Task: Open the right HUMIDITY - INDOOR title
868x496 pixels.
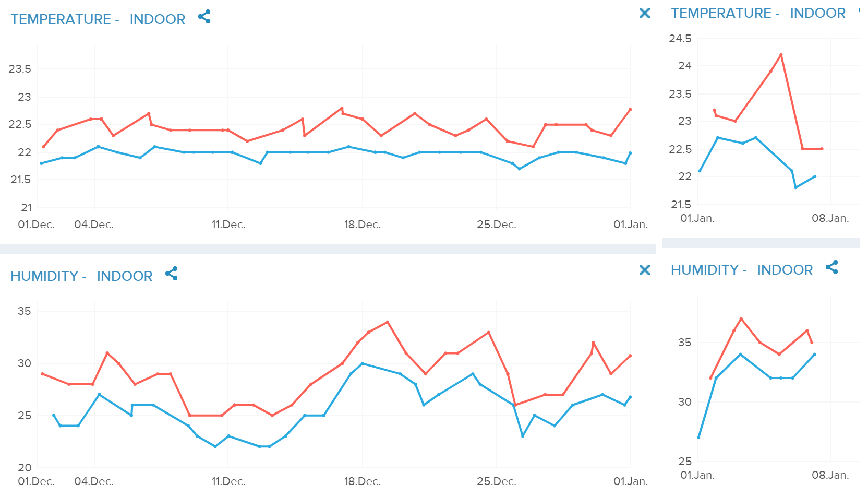Action: [x=742, y=270]
